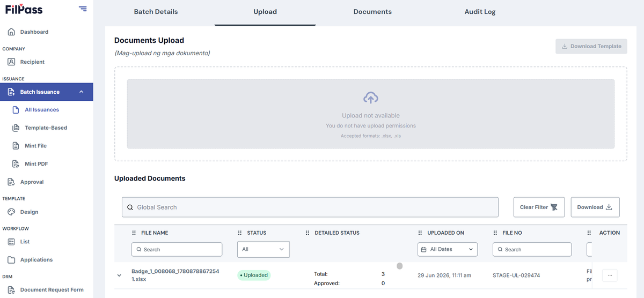Screen dimensions: 644x298
Task: Click the File No column drag handle
Action: tap(495, 233)
